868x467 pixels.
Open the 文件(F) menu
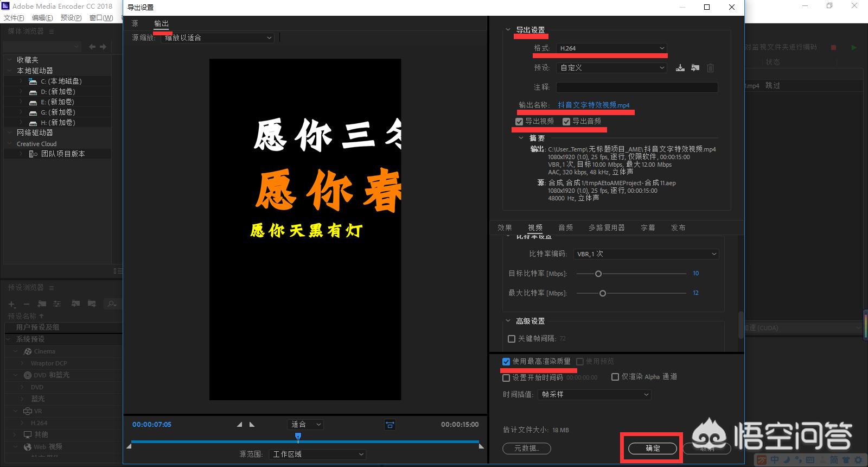(14, 18)
